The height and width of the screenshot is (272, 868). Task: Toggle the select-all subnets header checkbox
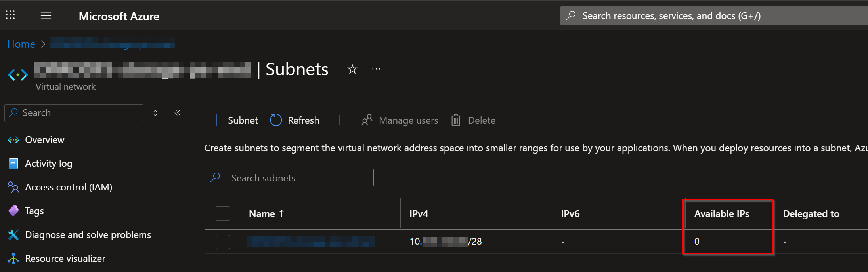(223, 213)
